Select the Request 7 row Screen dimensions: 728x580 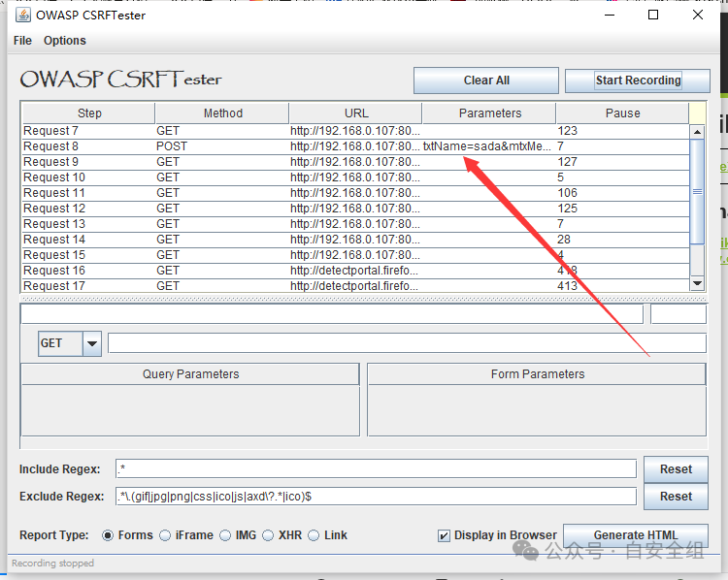[355, 131]
